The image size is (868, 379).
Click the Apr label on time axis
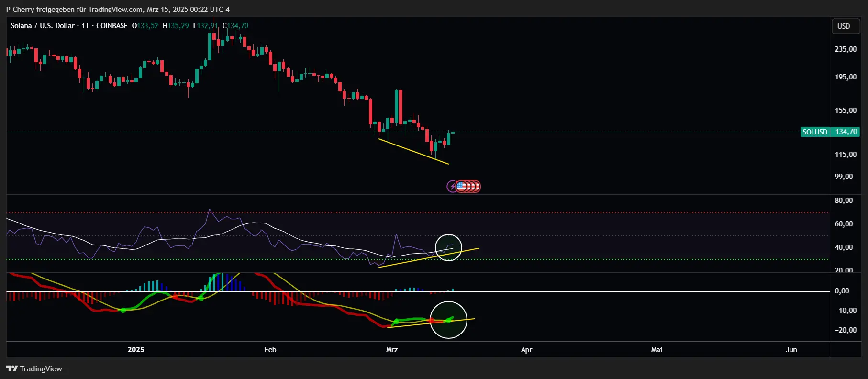tap(526, 350)
